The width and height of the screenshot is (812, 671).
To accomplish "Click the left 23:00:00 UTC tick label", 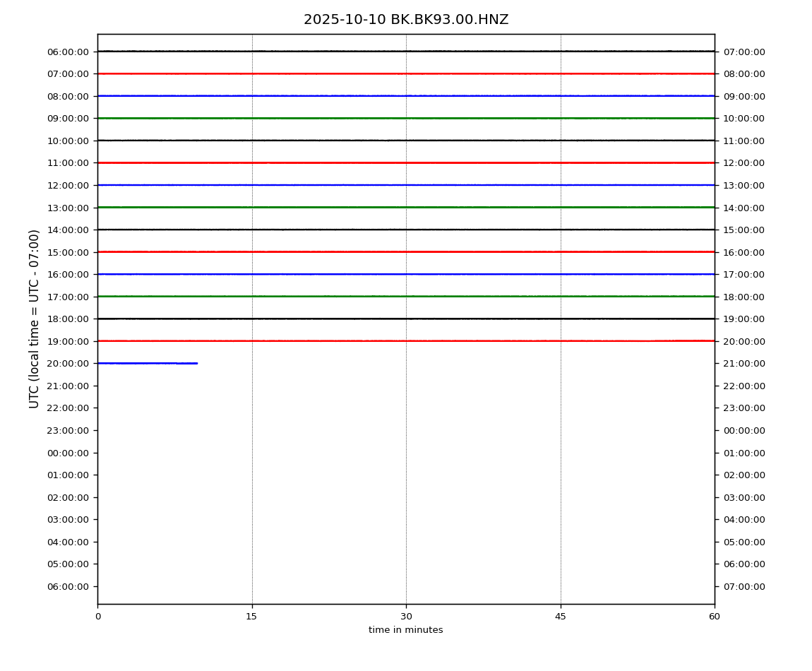I will [x=68, y=430].
